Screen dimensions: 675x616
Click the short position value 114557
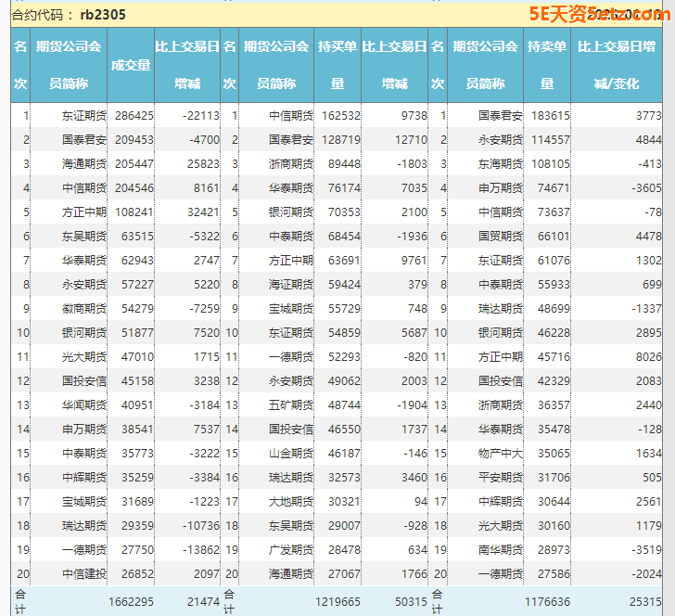[x=551, y=140]
